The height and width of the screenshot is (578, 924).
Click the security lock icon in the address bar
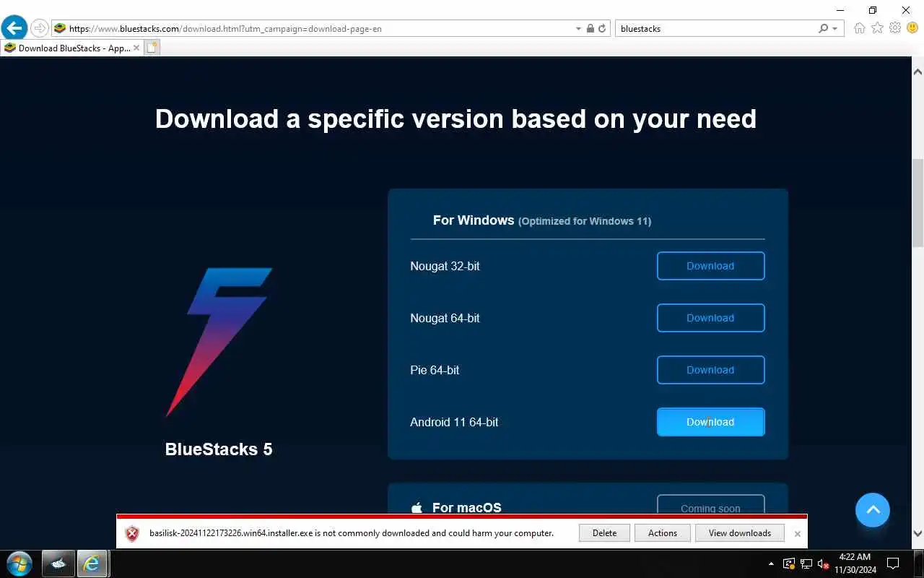click(590, 28)
